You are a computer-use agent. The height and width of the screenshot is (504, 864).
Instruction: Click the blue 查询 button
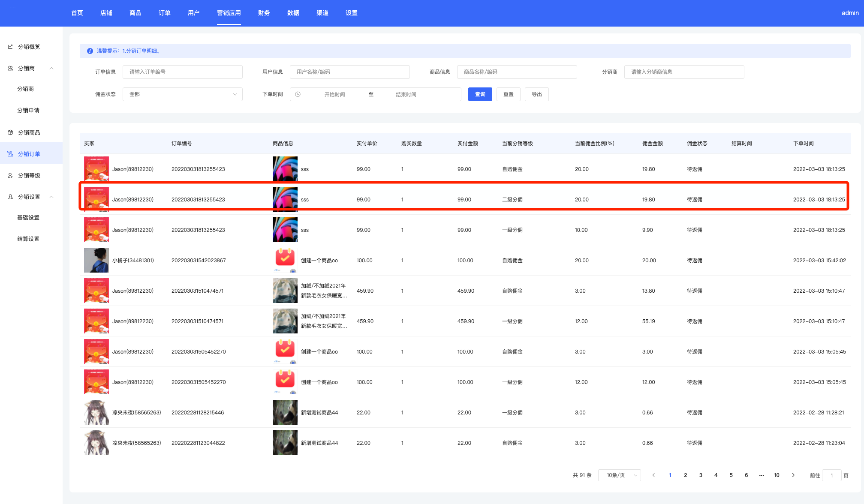pyautogui.click(x=480, y=94)
